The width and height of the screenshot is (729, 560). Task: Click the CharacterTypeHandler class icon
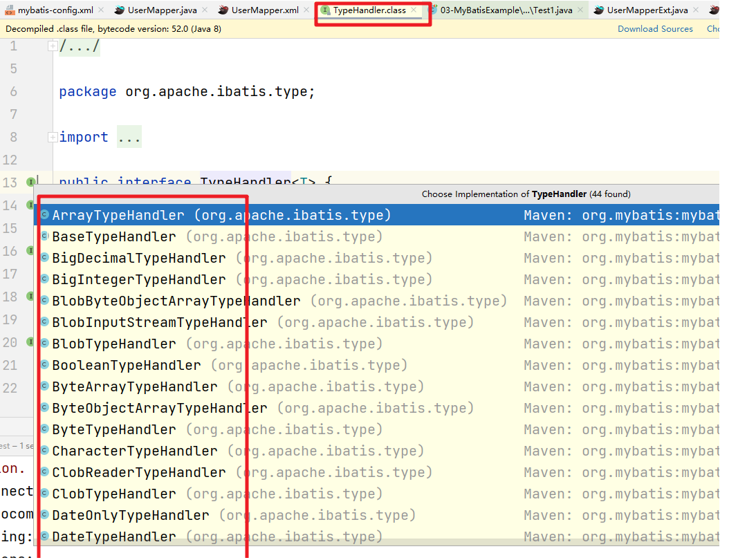point(45,450)
